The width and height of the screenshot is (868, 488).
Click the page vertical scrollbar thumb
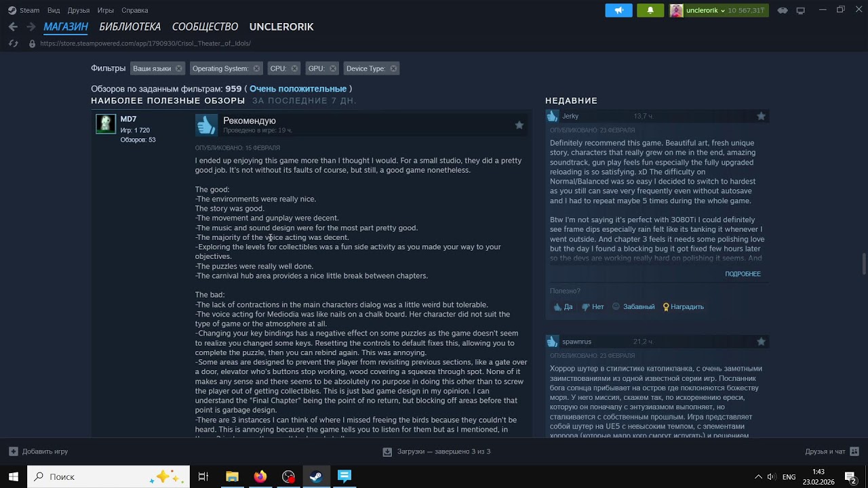click(x=864, y=264)
